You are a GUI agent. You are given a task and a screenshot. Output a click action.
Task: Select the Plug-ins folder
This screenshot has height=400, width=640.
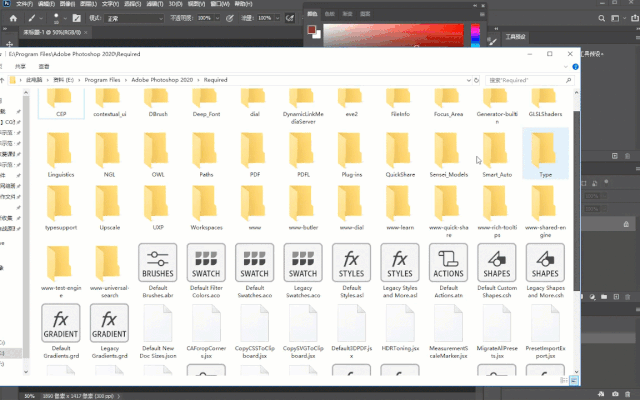[351, 155]
